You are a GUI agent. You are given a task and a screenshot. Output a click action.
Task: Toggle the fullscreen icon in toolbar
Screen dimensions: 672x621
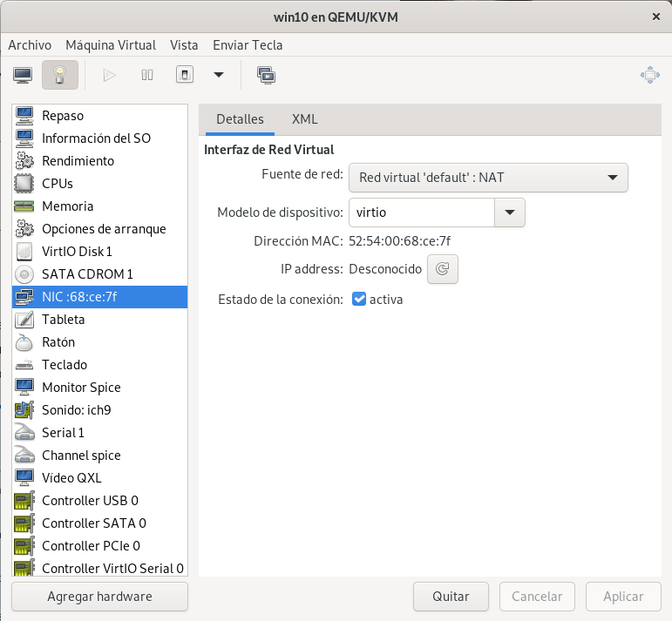650,75
